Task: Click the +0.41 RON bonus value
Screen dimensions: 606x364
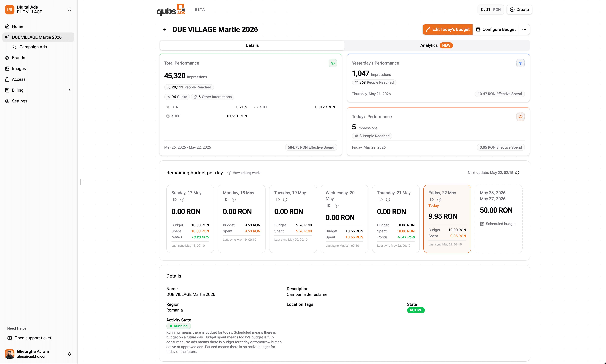Action: pyautogui.click(x=406, y=237)
